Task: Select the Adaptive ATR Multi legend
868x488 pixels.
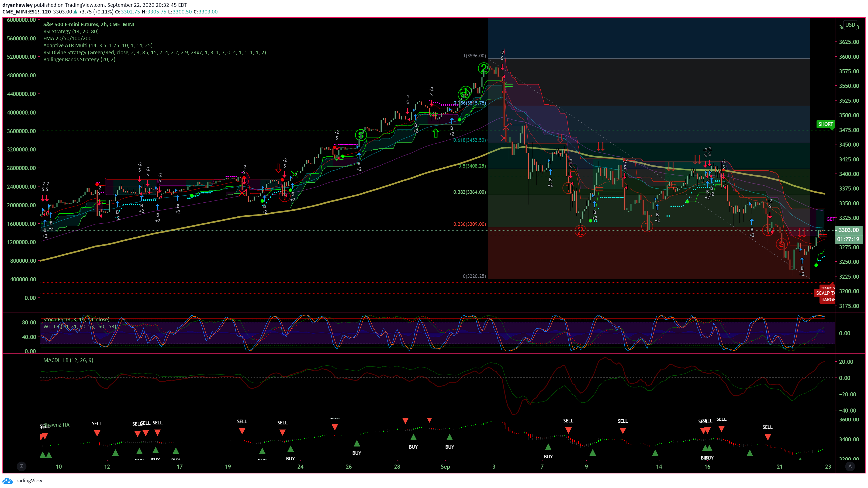Action: pyautogui.click(x=98, y=45)
